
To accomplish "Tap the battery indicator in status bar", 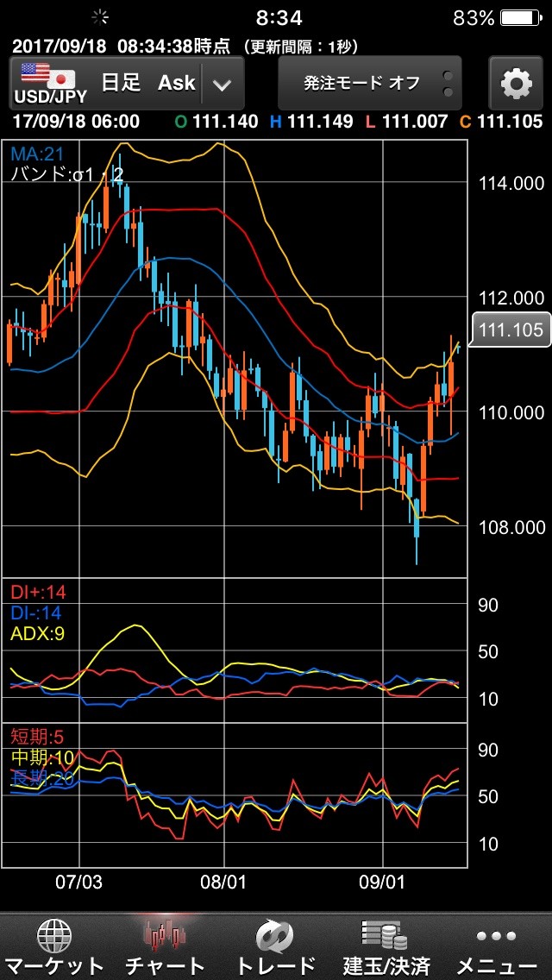I will click(x=522, y=17).
